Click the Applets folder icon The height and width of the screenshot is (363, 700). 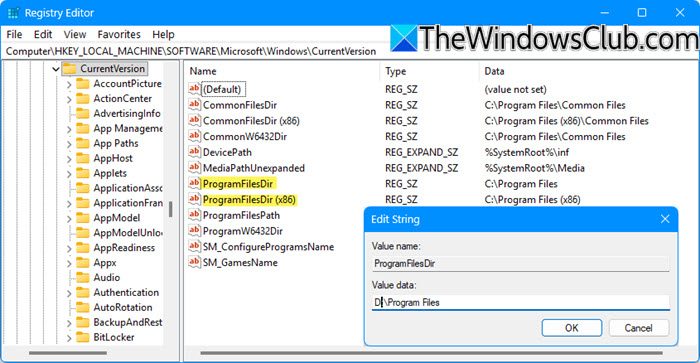[x=83, y=173]
